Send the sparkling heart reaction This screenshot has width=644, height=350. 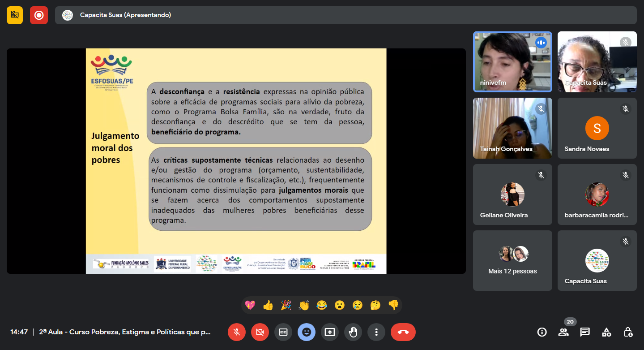tap(250, 305)
